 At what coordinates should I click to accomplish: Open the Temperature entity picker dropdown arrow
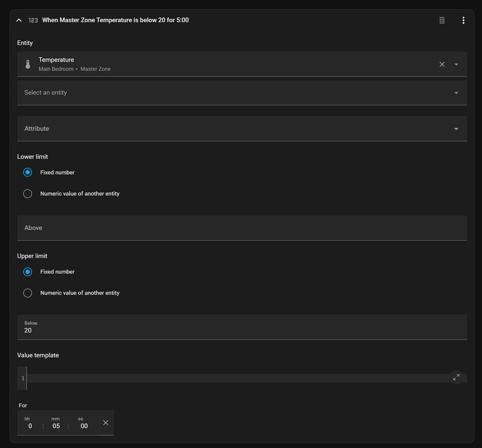(x=456, y=64)
